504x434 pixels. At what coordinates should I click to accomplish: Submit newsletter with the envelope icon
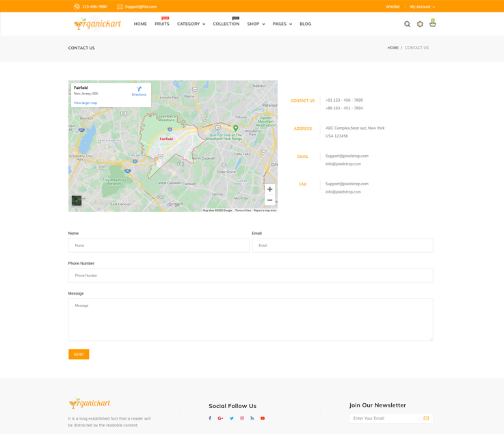tap(425, 418)
